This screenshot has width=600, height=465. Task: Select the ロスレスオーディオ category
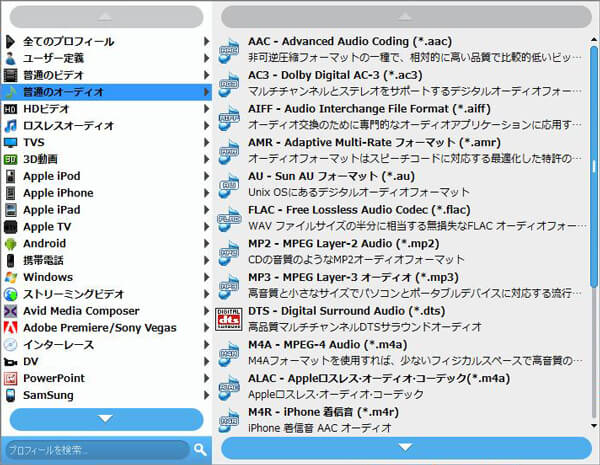click(x=106, y=126)
